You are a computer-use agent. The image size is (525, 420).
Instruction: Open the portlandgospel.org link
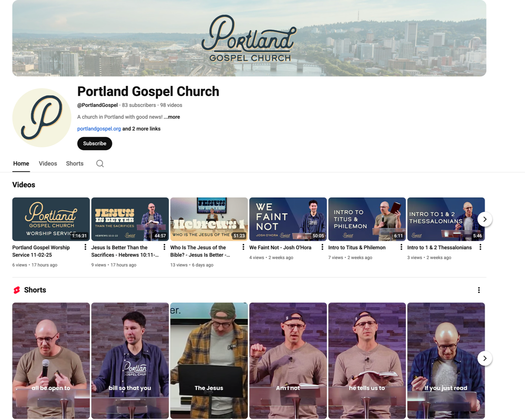click(x=99, y=129)
